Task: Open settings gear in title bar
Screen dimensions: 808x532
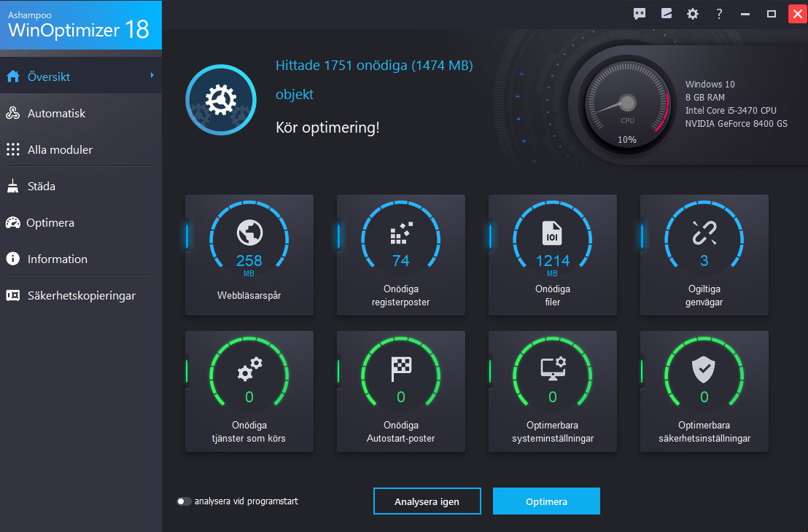Action: point(693,14)
